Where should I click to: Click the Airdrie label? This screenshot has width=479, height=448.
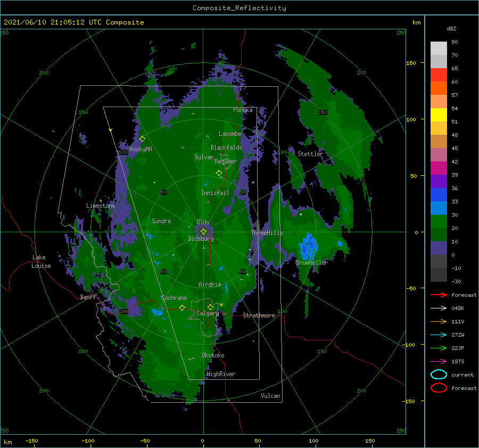(210, 284)
